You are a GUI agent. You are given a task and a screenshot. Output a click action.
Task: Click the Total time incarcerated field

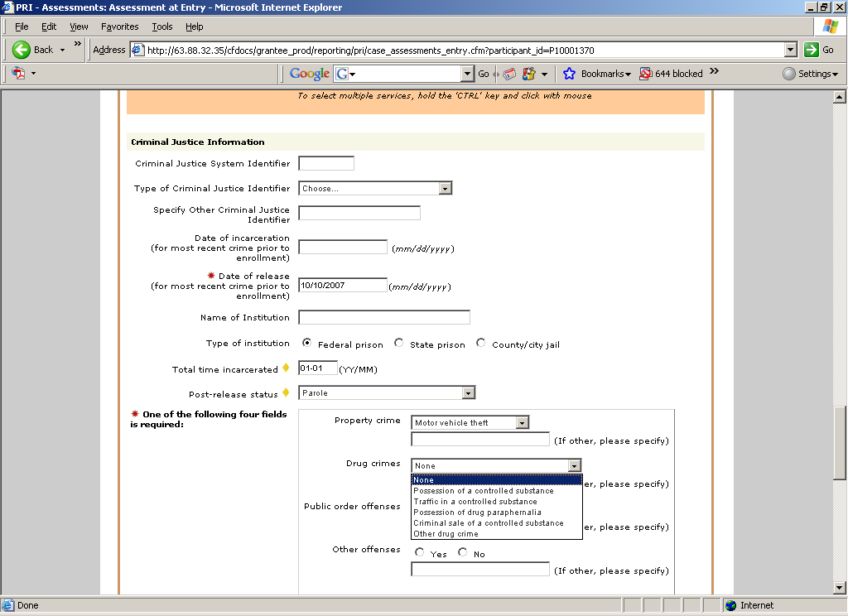click(x=318, y=368)
